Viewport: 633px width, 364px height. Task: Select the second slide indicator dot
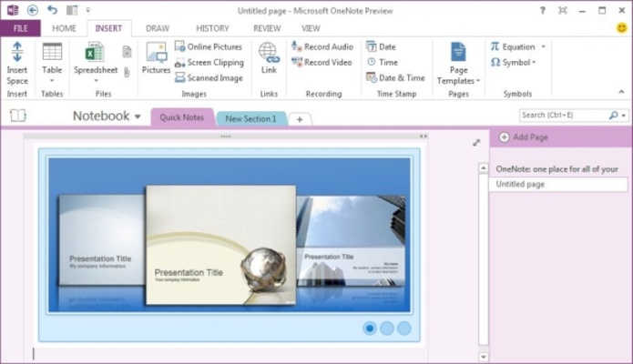[387, 329]
